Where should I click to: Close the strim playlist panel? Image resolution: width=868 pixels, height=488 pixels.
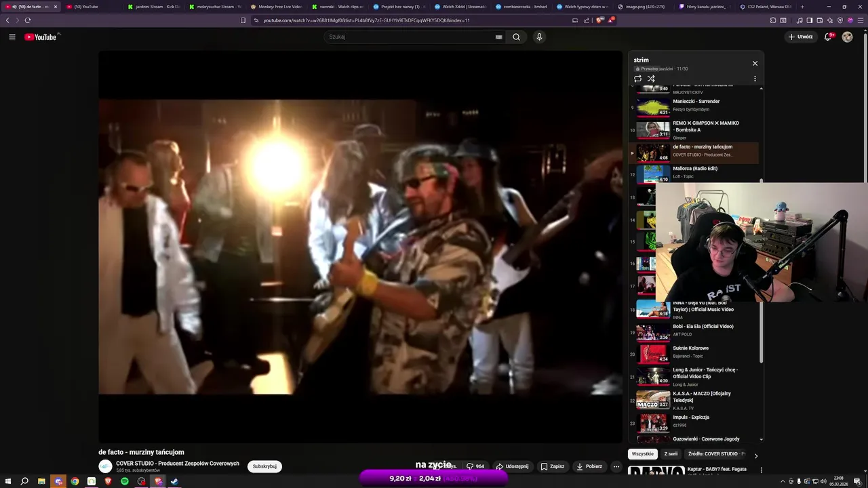tap(755, 63)
